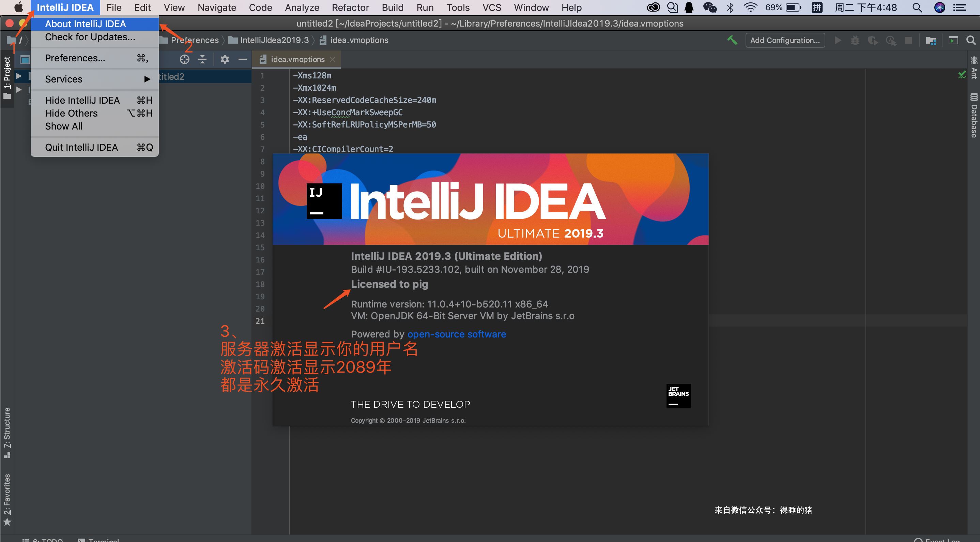This screenshot has height=542, width=980.
Task: Click the Creative Cloud menu bar icon
Action: 653,7
